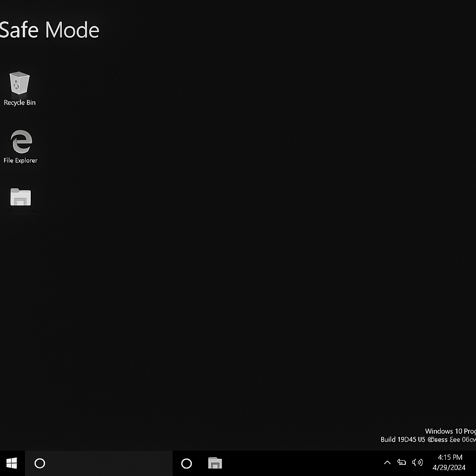Click the date 4/29/2024 in taskbar
Screen dimensions: 476x476
click(449, 468)
